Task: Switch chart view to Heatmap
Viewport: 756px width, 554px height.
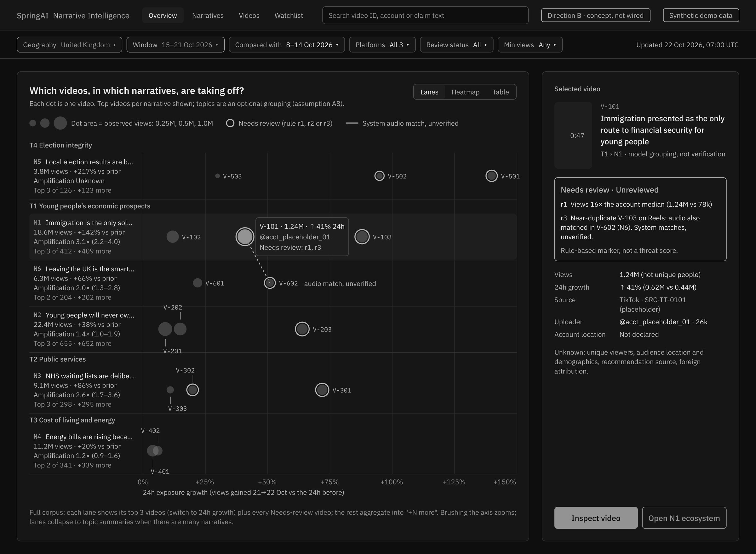Action: [x=465, y=92]
